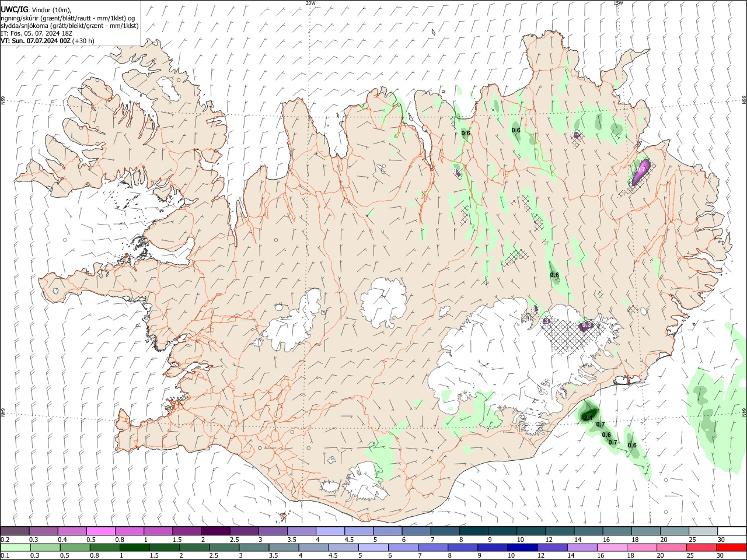Pick the 0.3 swatch on the purple snow scale

pyautogui.click(x=43, y=531)
